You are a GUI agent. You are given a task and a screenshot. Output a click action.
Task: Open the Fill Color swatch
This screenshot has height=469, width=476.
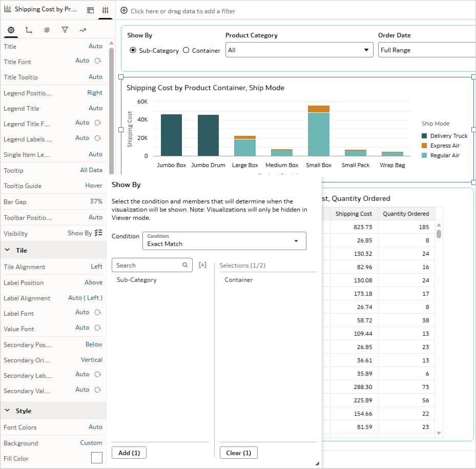point(96,458)
